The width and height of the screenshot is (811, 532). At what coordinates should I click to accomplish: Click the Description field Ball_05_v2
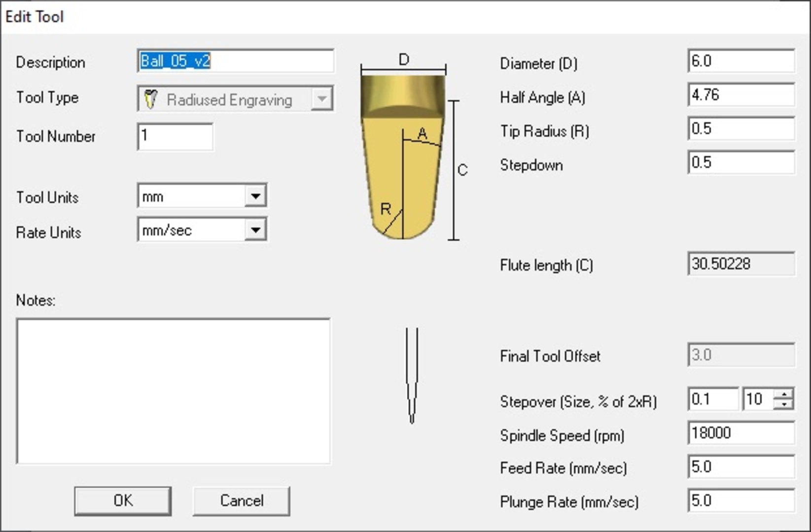(236, 61)
